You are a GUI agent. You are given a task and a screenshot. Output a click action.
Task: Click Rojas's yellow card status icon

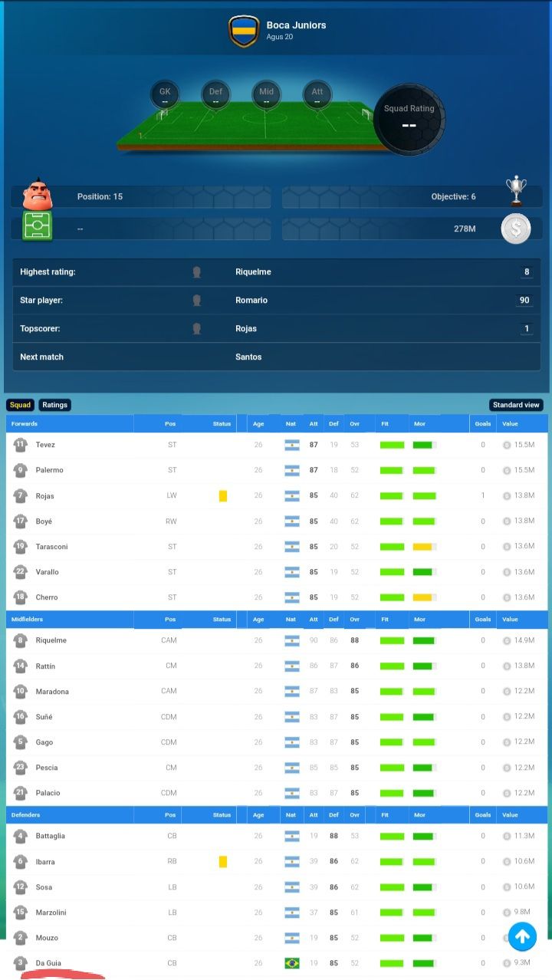point(223,496)
